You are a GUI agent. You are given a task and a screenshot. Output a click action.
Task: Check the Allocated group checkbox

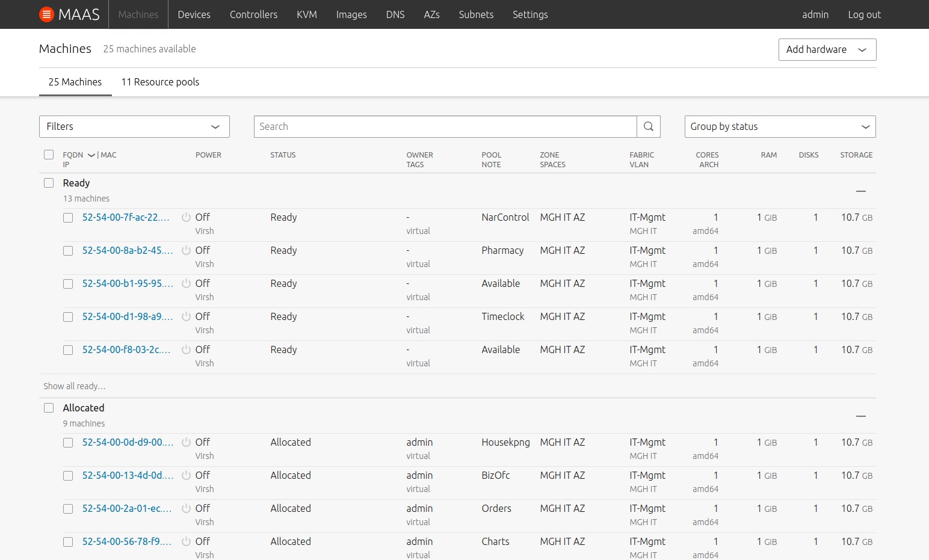(49, 408)
